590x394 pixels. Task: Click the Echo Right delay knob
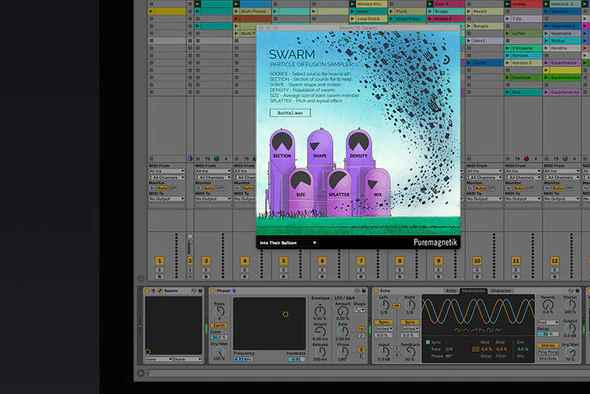(410, 305)
